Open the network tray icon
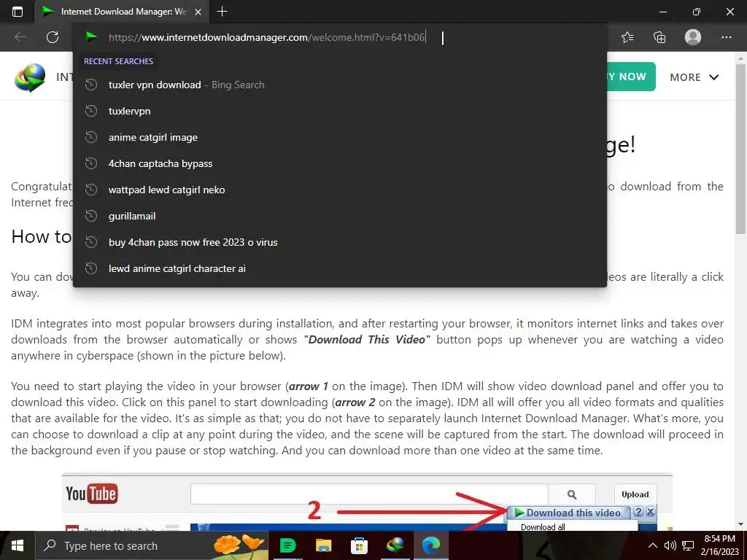The height and width of the screenshot is (560, 747). coord(687,545)
